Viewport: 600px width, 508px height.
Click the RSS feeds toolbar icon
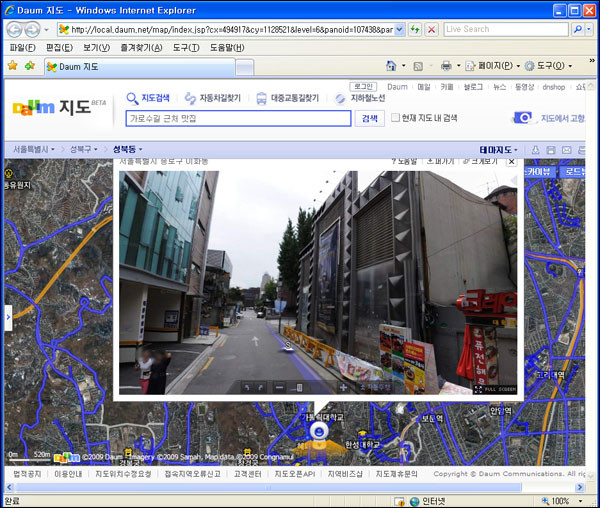418,67
